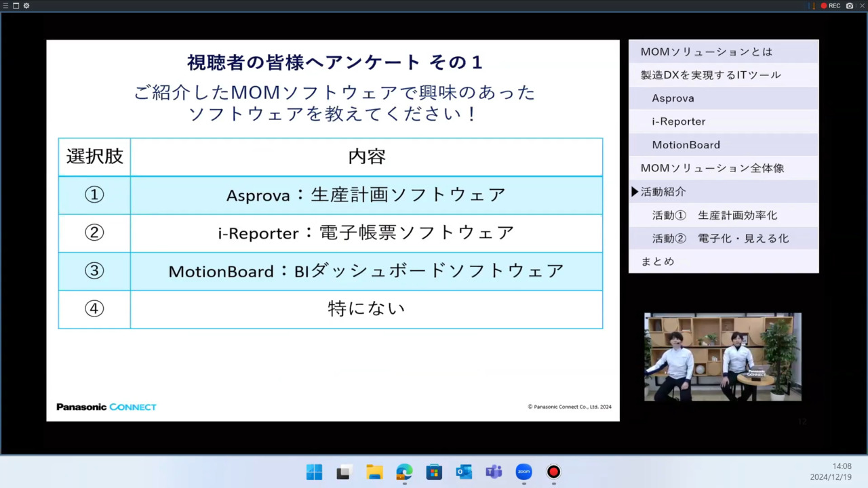Open File Explorer from the taskbar
The image size is (868, 488).
pos(374,472)
